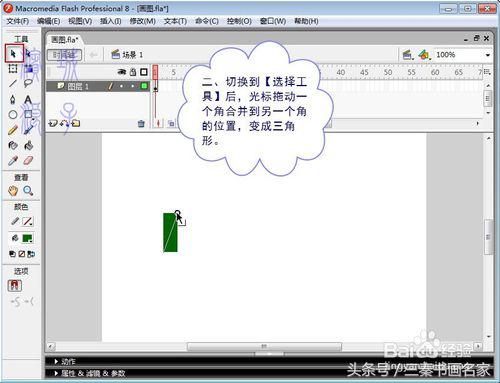Select the Eyedropper tool
Image resolution: width=500 pixels, height=383 pixels.
(x=13, y=161)
